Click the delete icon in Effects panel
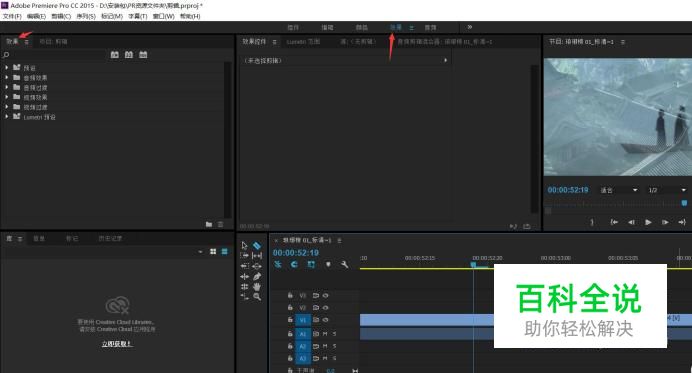The image size is (692, 373). 220,224
